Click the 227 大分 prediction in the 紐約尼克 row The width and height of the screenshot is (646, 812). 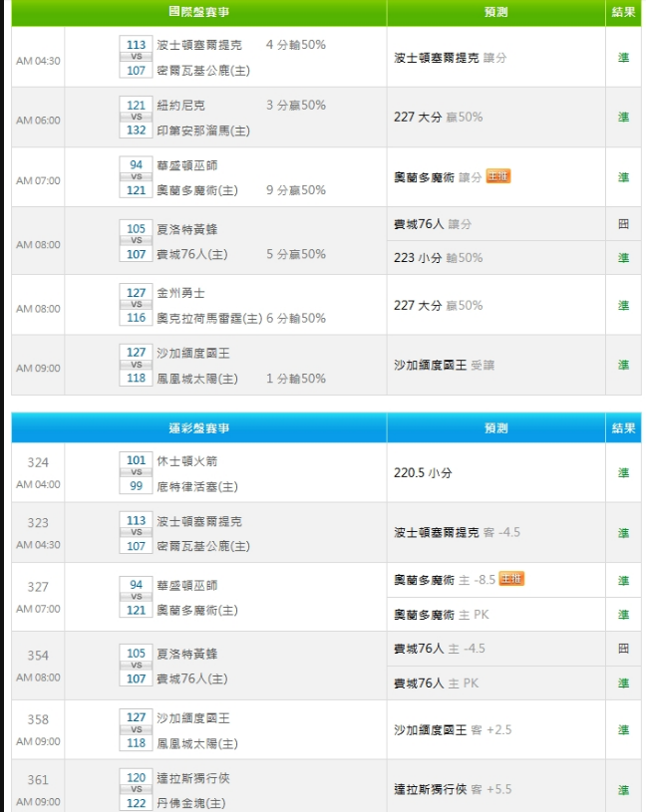click(x=438, y=117)
